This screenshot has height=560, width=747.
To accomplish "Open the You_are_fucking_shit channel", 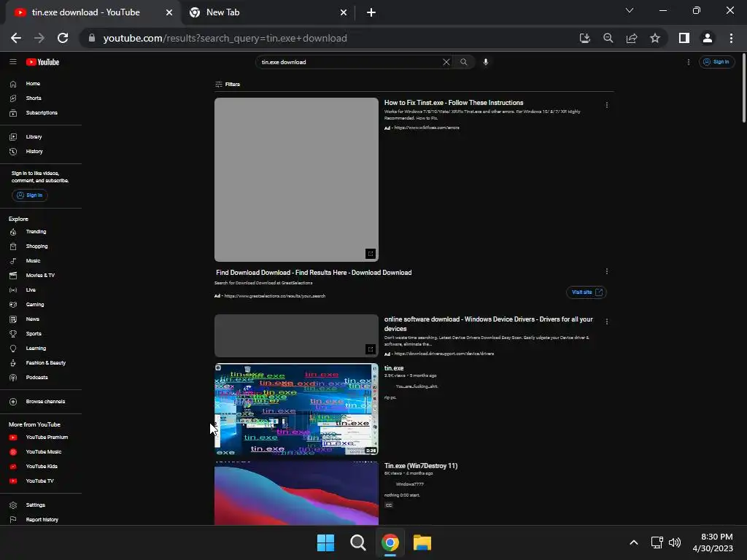I will click(417, 386).
